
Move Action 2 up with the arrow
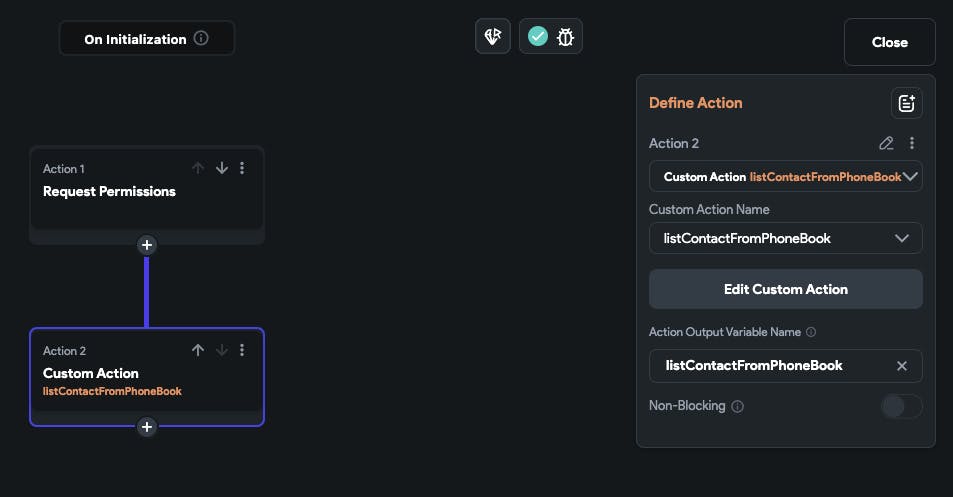point(198,350)
